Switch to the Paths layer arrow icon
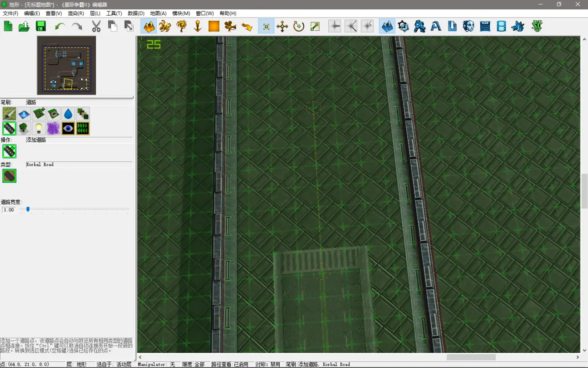 point(247,26)
